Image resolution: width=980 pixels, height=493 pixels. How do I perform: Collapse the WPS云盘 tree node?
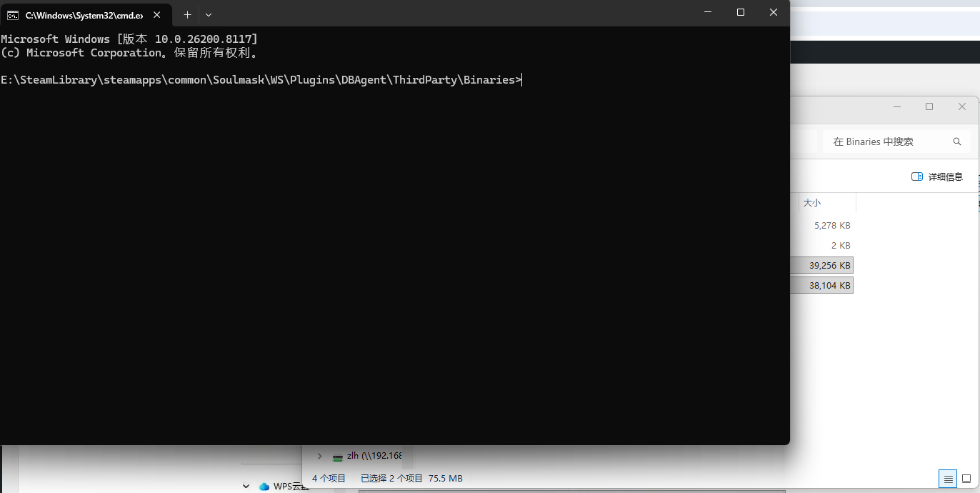pos(246,486)
